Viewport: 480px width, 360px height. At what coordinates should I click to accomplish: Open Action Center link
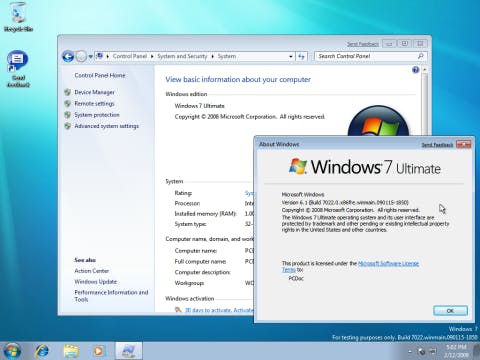point(92,271)
